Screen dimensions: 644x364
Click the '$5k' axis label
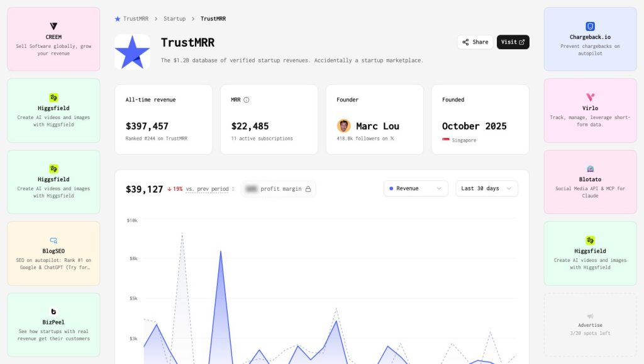click(x=133, y=299)
